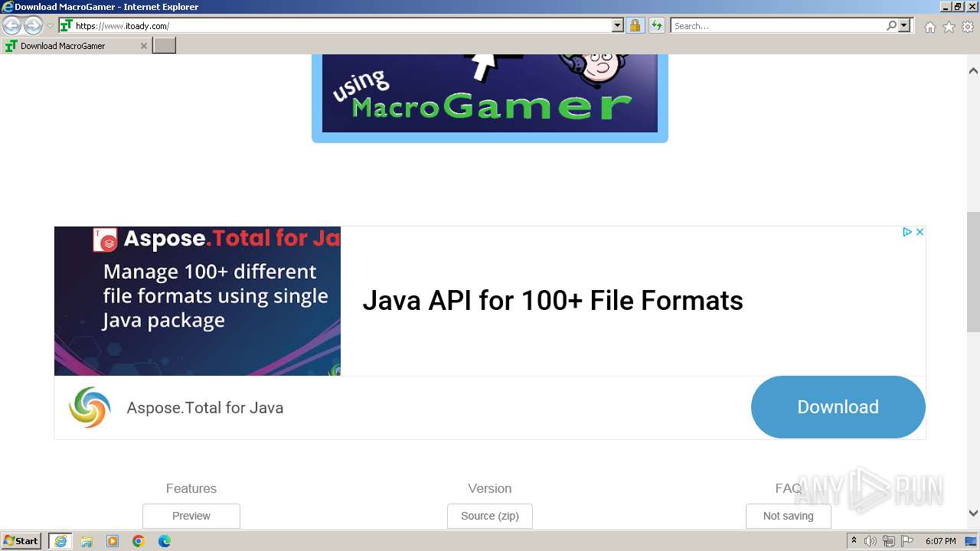980x551 pixels.
Task: Close the Aspose advertisement
Action: click(920, 232)
